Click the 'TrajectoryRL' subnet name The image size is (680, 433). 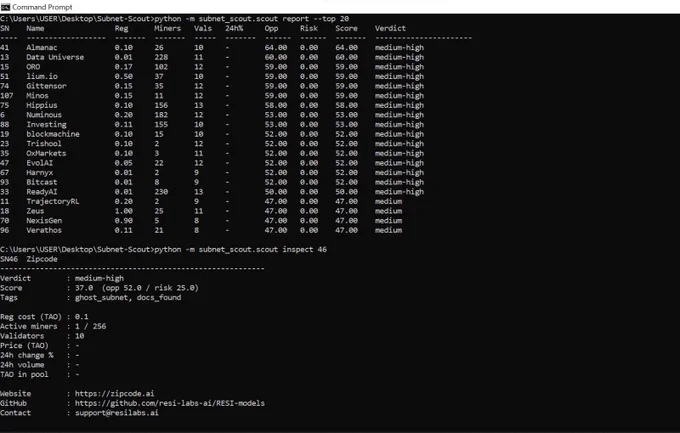tap(53, 201)
